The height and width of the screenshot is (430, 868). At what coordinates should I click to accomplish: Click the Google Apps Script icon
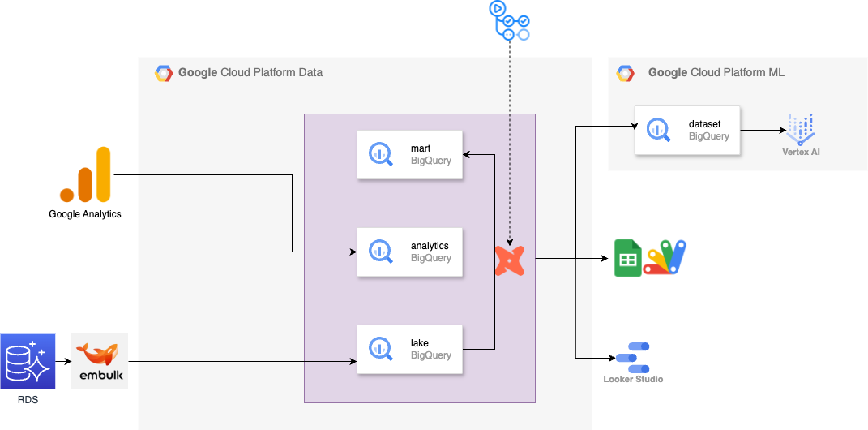pyautogui.click(x=665, y=258)
